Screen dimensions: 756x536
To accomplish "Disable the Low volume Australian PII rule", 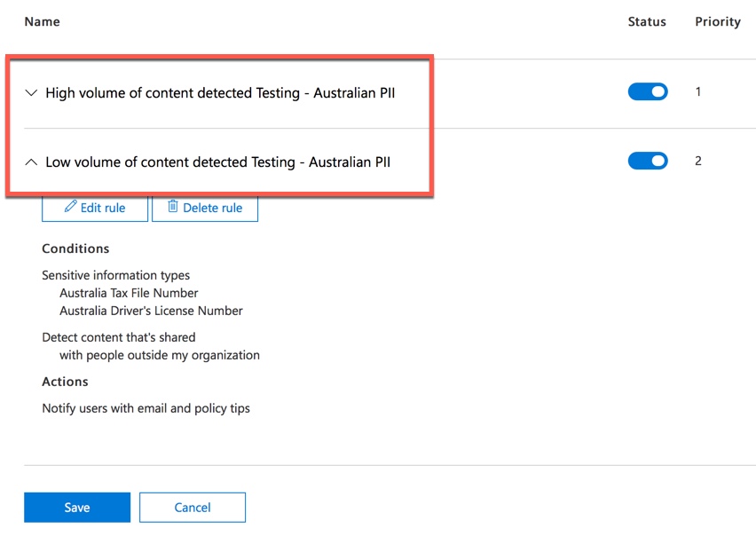I will coord(648,161).
